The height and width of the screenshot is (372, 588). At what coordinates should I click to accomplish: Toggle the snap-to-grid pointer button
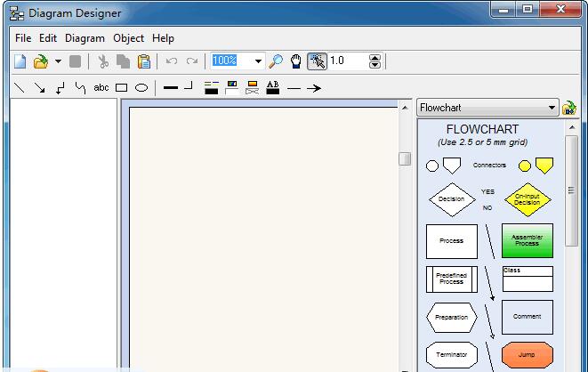click(x=317, y=61)
